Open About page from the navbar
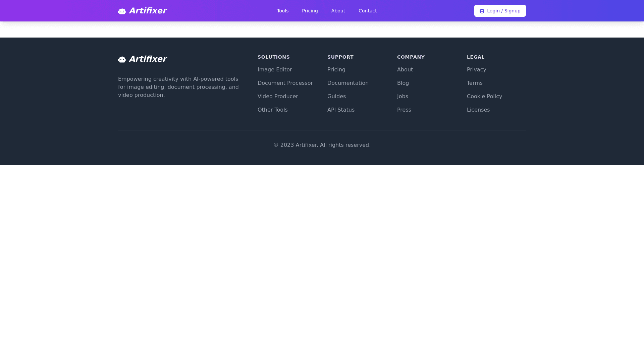The width and height of the screenshot is (644, 362). 338,11
